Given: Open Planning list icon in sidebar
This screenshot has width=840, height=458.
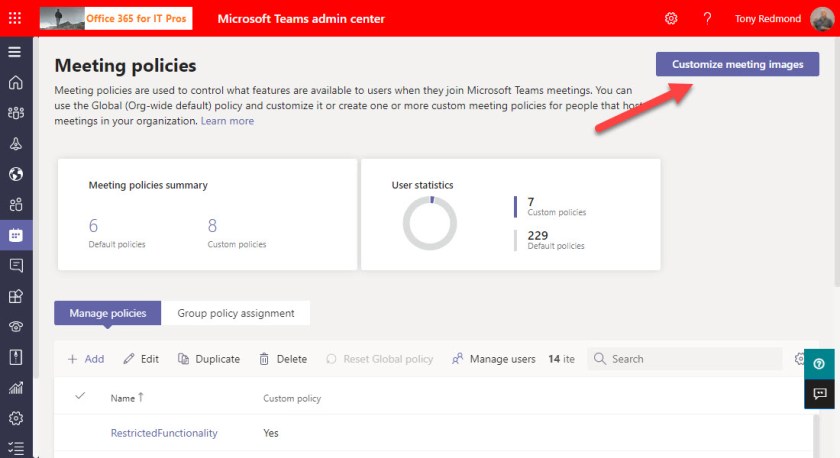Looking at the screenshot, I should tap(16, 448).
